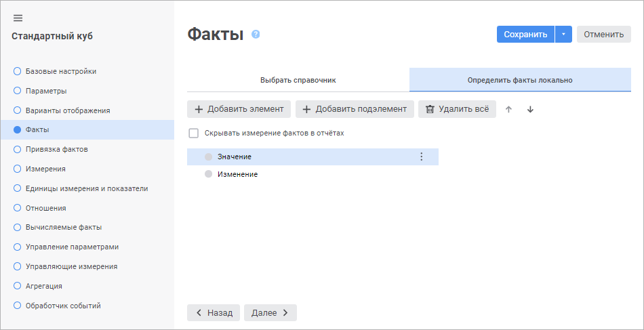Click the plus icon in Добавить элемент
Viewport: 644px width, 330px height.
(x=199, y=109)
